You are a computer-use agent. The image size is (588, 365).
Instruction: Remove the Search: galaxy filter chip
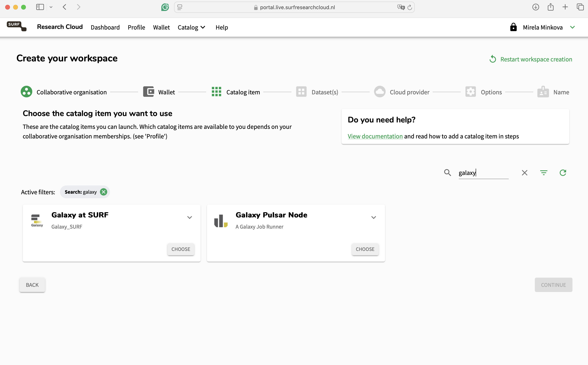[103, 192]
